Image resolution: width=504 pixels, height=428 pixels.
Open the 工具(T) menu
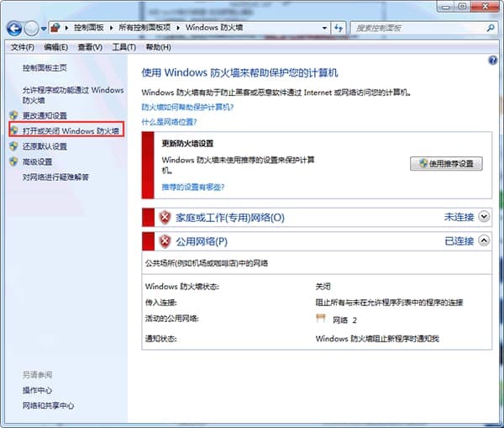[x=124, y=47]
